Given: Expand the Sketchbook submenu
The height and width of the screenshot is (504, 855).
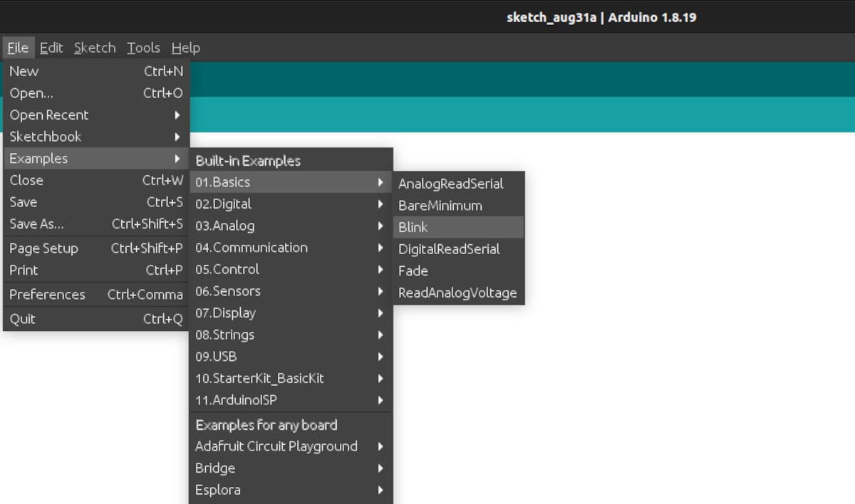Looking at the screenshot, I should click(x=45, y=136).
